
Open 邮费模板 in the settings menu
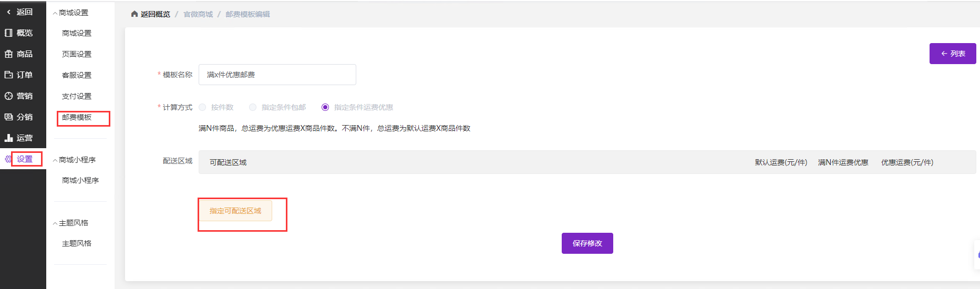point(77,117)
